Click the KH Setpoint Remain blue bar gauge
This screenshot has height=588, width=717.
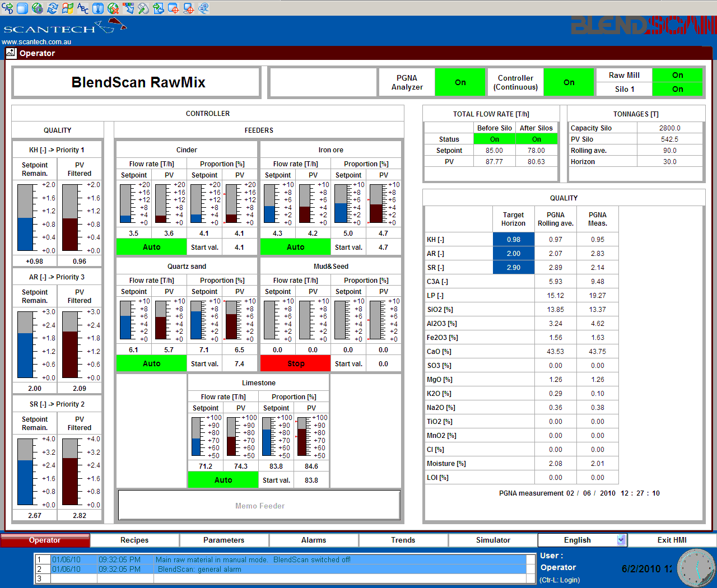click(x=26, y=218)
